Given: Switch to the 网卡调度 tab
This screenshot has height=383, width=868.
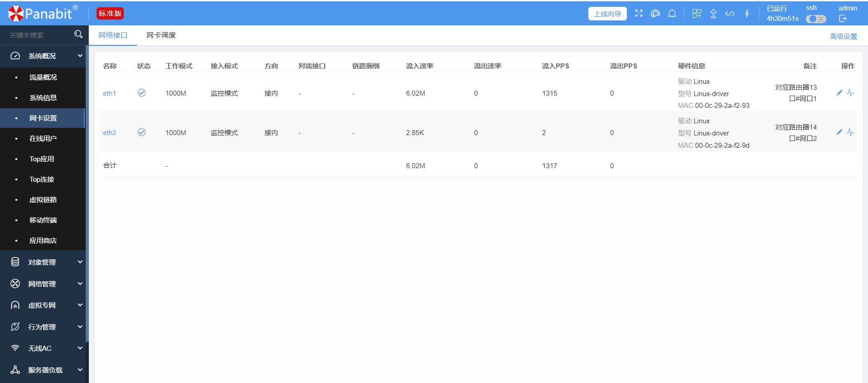Looking at the screenshot, I should coord(161,35).
